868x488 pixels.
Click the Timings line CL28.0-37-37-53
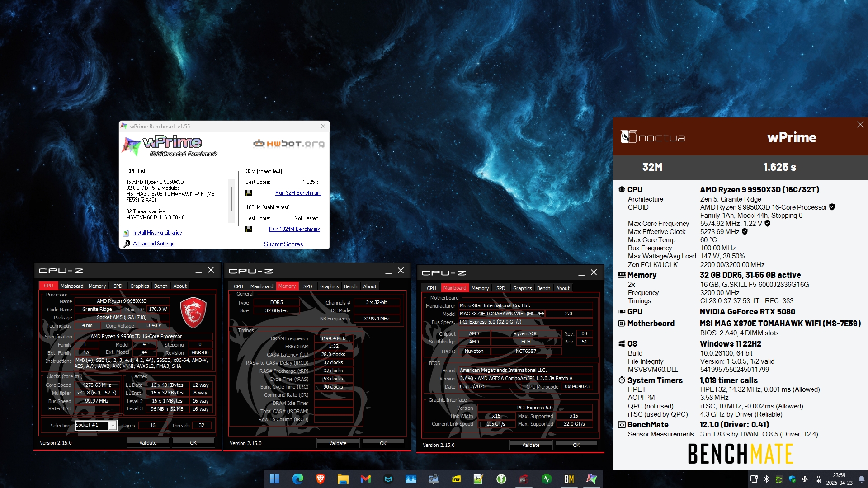[746, 301]
